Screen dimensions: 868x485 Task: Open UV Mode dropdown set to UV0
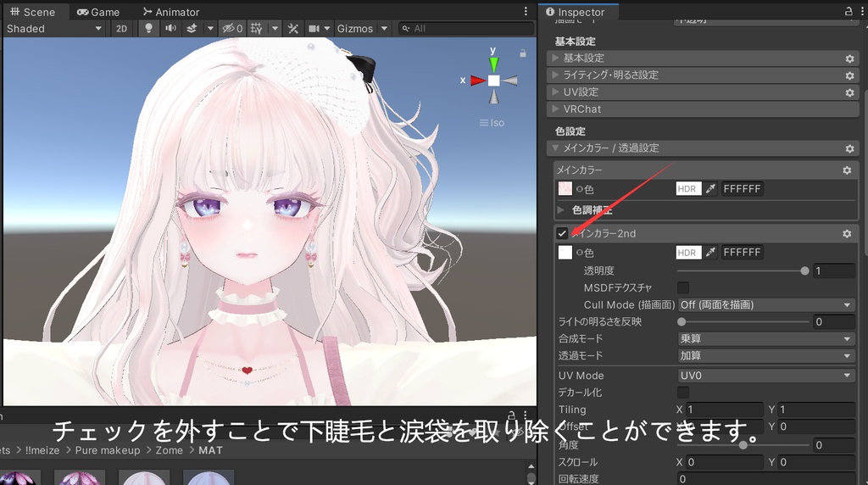(766, 376)
